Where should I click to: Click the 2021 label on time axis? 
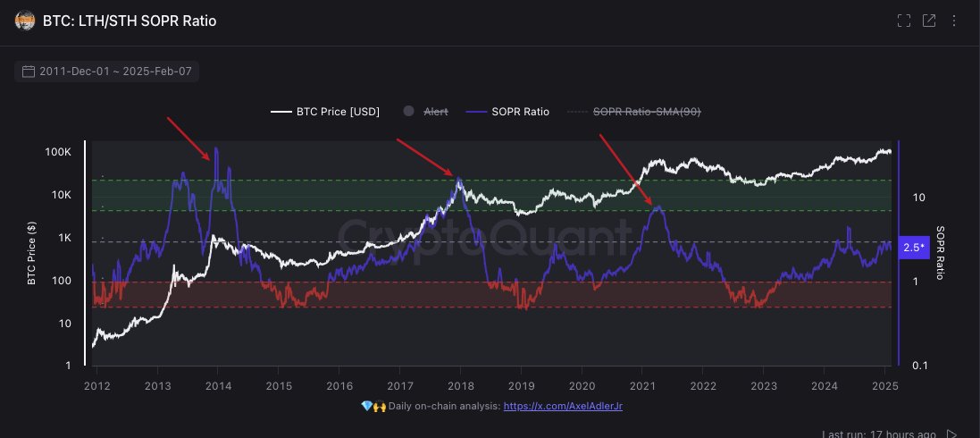pos(641,385)
